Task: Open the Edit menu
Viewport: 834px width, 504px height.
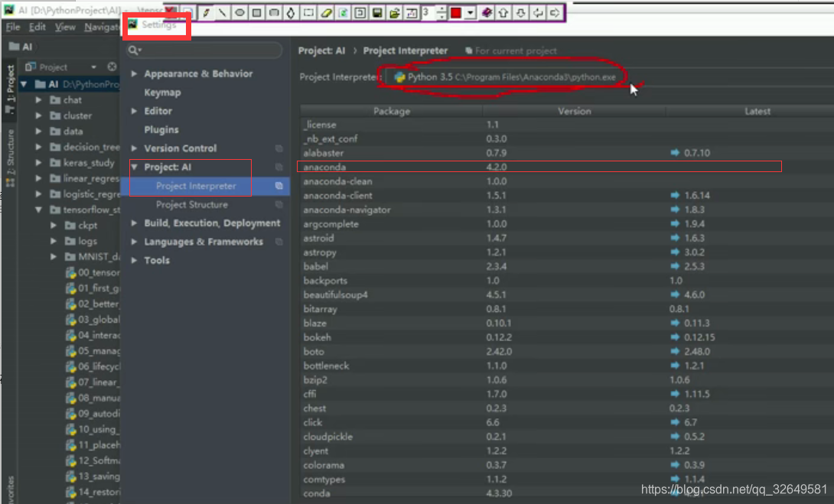Action: (x=37, y=27)
